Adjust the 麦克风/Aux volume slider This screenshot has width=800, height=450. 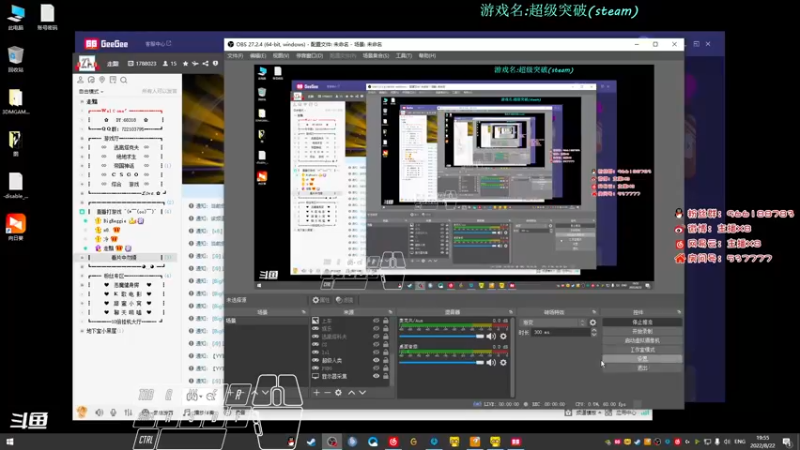pyautogui.click(x=441, y=336)
